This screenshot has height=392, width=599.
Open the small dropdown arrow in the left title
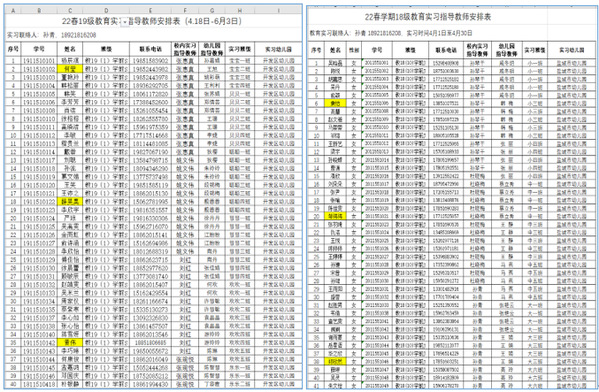point(125,23)
